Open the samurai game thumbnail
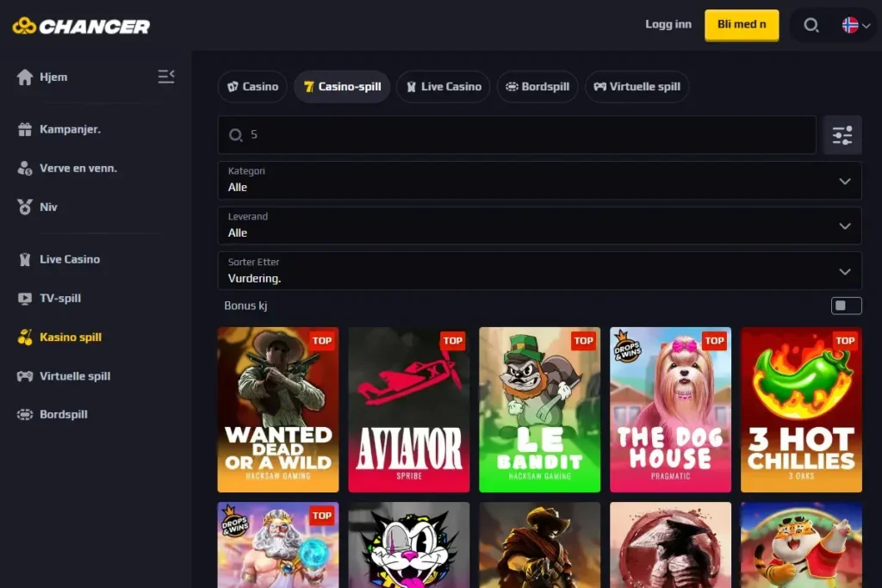The image size is (882, 588). (670, 545)
